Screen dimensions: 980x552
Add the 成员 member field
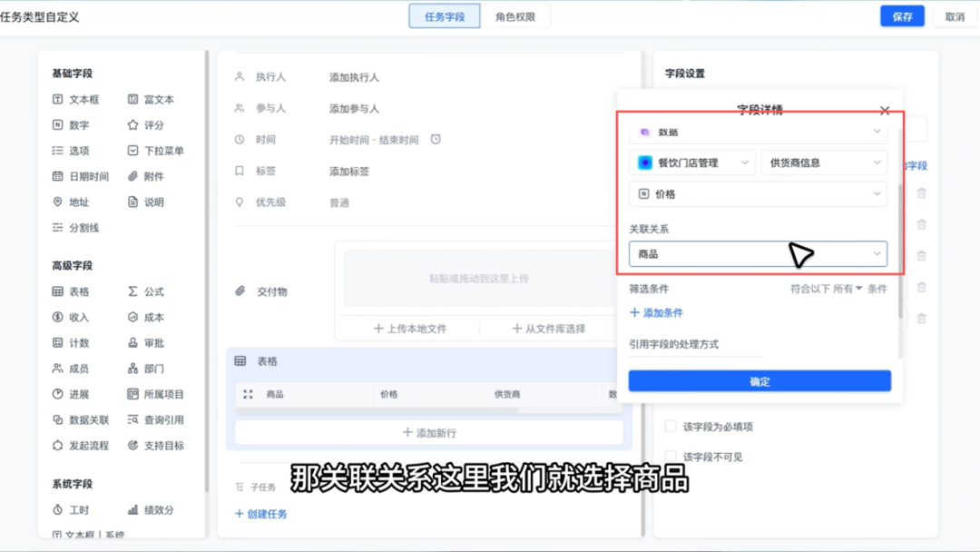(x=71, y=369)
